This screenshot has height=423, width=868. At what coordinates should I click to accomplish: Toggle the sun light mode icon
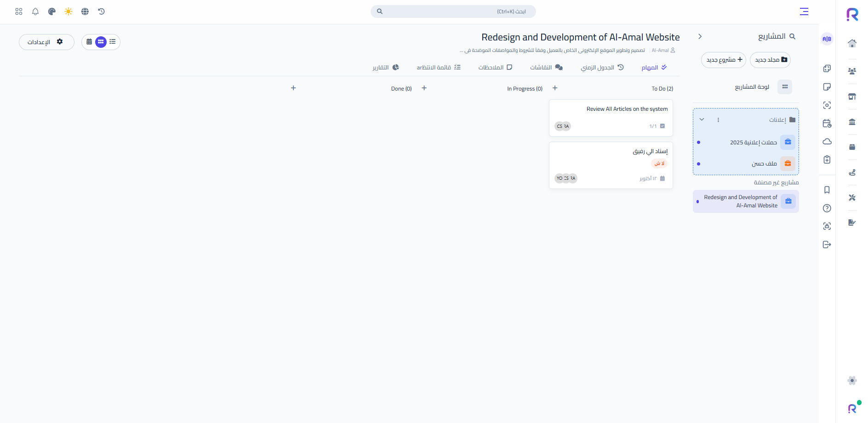pyautogui.click(x=69, y=11)
